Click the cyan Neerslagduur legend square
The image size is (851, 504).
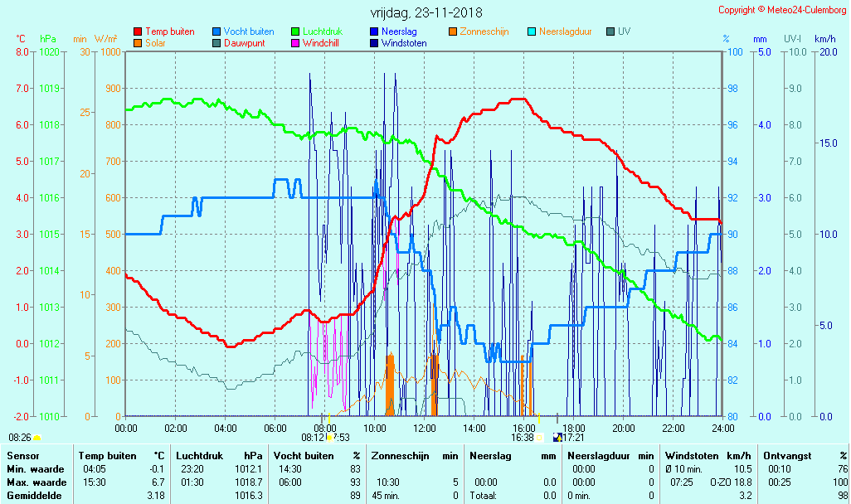pos(532,31)
